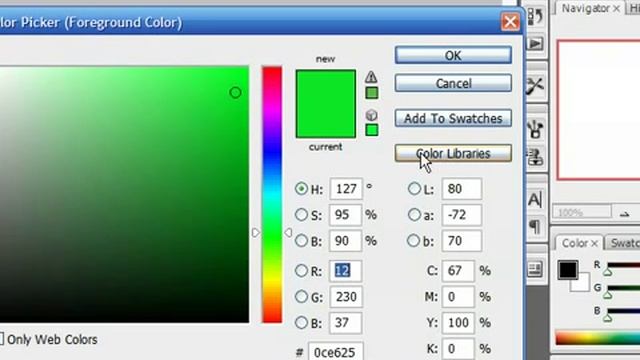This screenshot has height=360, width=640.
Task: Click the Cancel button
Action: point(453,83)
